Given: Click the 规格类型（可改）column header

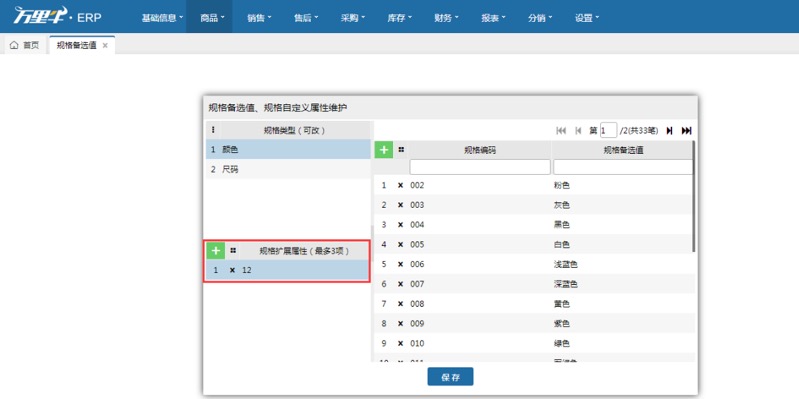Looking at the screenshot, I should pyautogui.click(x=295, y=130).
